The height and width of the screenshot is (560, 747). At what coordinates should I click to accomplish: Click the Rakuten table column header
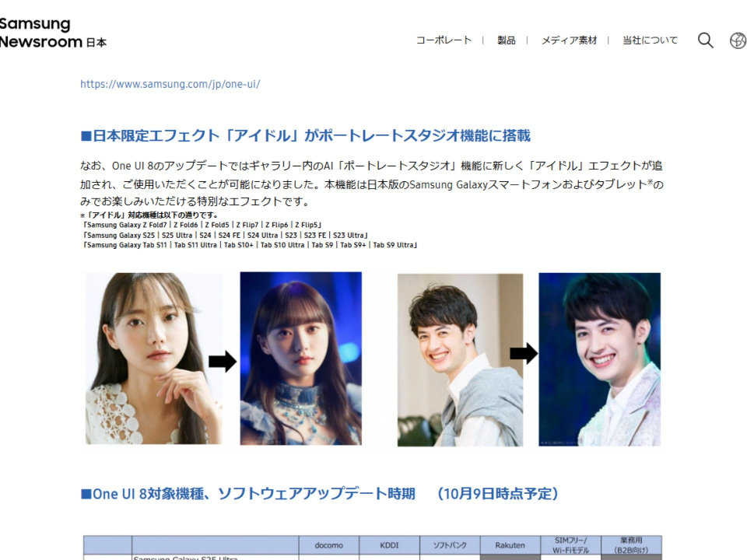[510, 545]
